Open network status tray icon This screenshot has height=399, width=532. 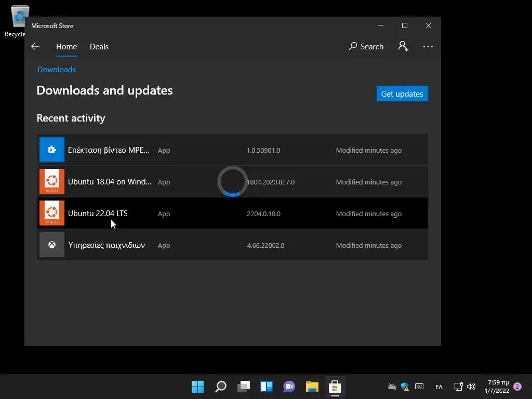coord(458,387)
